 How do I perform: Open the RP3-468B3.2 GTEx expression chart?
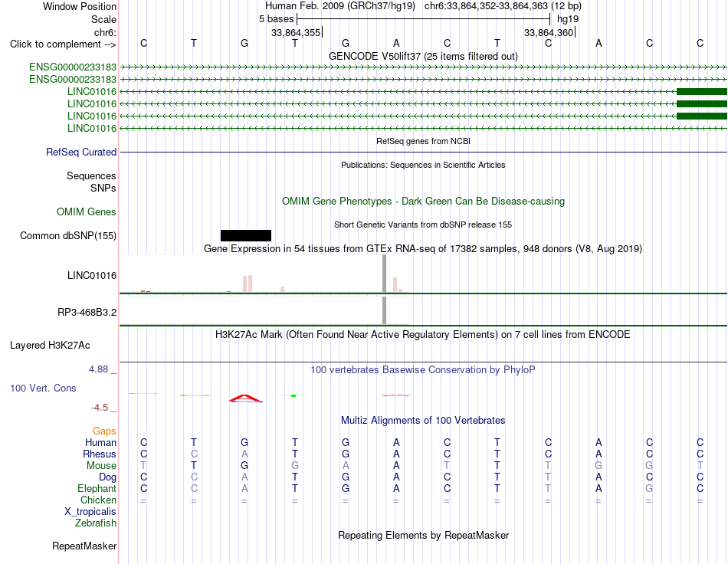264,310
